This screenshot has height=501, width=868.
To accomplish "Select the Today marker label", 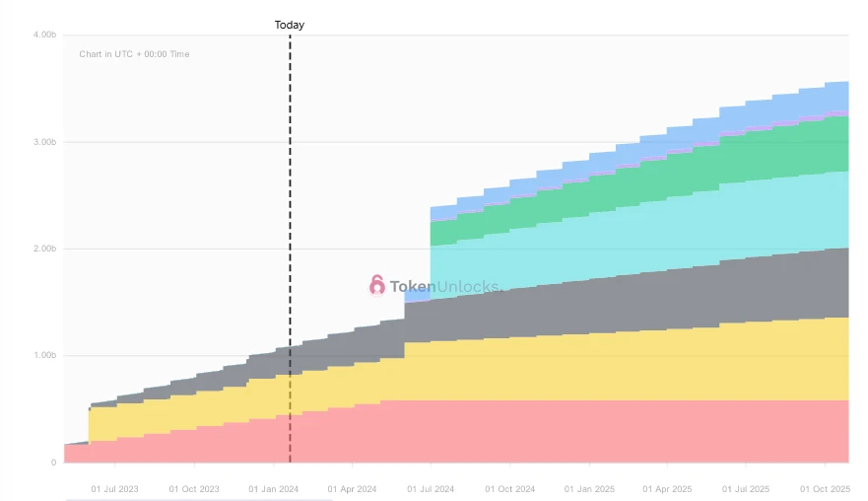I will click(x=290, y=25).
